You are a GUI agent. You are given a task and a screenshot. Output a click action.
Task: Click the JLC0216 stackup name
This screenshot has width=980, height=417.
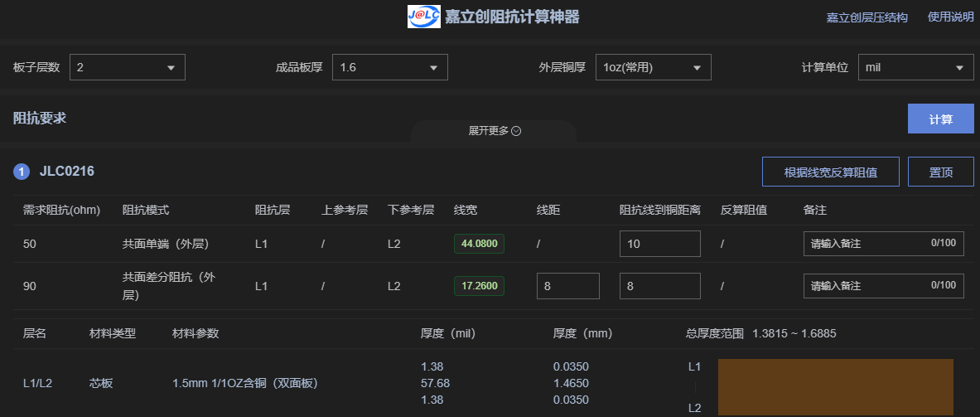click(x=67, y=172)
